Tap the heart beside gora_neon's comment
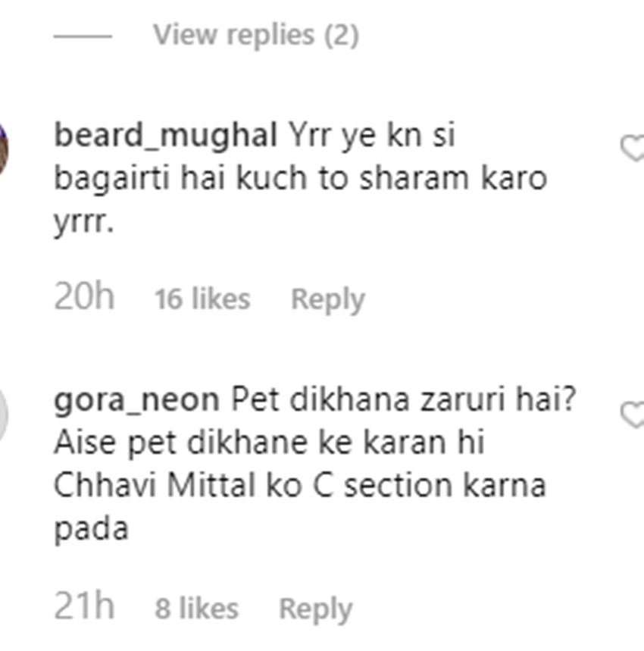This screenshot has width=644, height=651. 632,414
